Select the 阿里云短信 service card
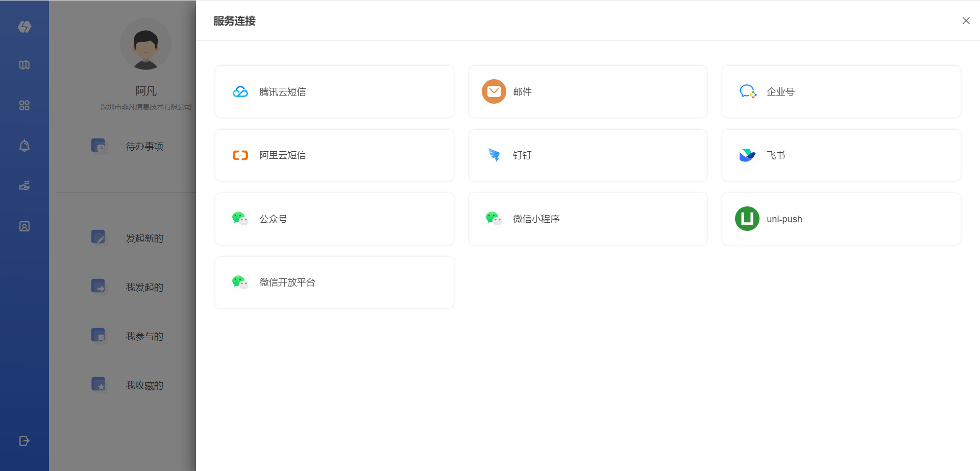This screenshot has width=980, height=471. pyautogui.click(x=334, y=155)
